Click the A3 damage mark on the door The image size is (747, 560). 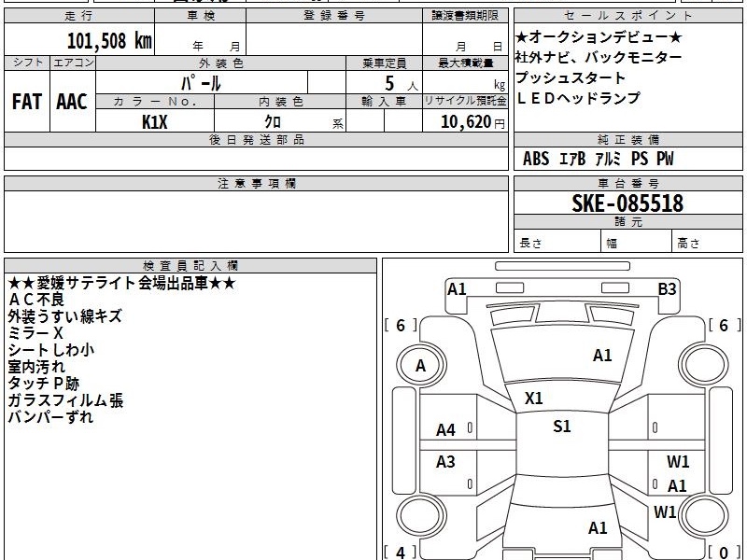click(x=446, y=462)
